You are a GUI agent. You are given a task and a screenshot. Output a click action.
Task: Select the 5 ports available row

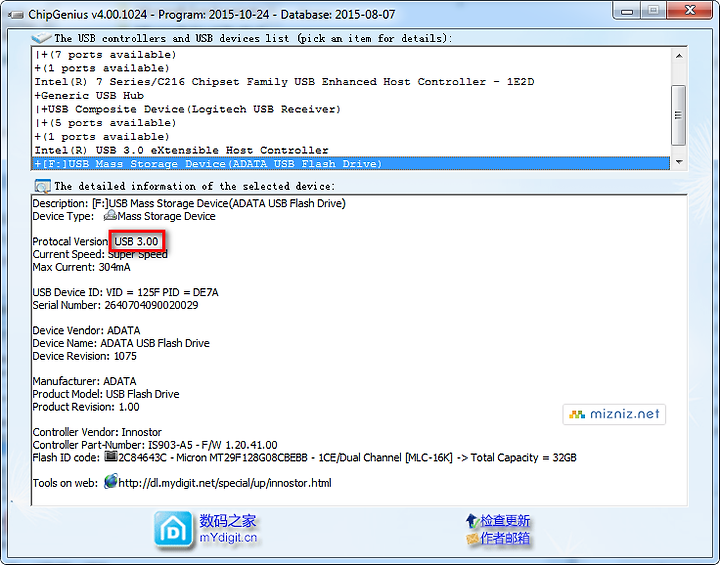(351, 123)
